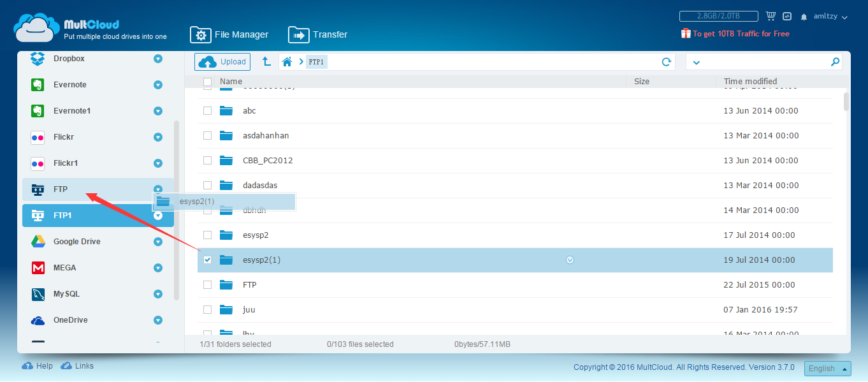The image size is (868, 382).
Task: Open the 10TB Traffic for Free link
Action: [741, 34]
